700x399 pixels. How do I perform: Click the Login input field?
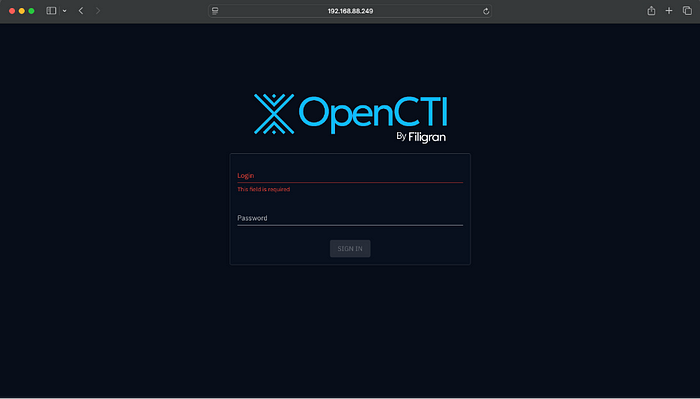coord(350,175)
